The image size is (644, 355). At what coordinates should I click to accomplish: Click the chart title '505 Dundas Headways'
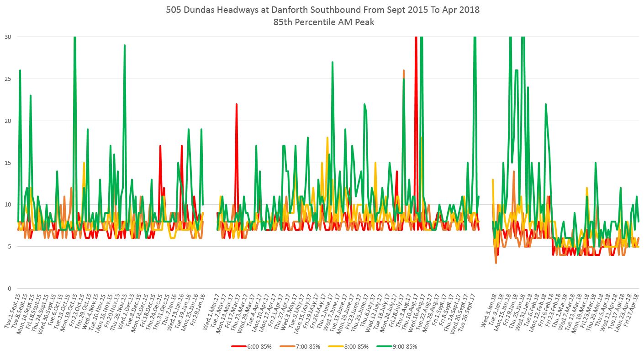pyautogui.click(x=322, y=10)
